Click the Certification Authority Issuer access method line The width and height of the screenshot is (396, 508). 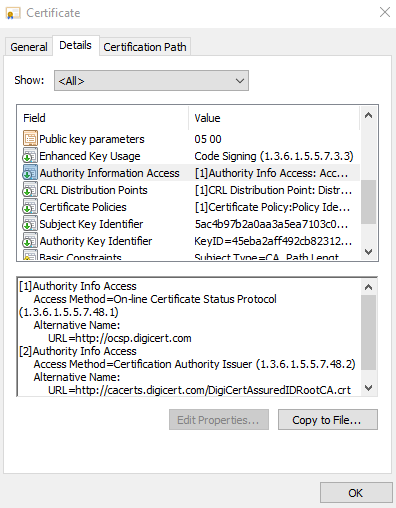[x=194, y=364]
